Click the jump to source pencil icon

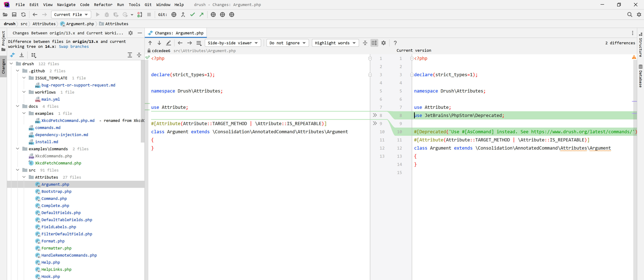[169, 43]
